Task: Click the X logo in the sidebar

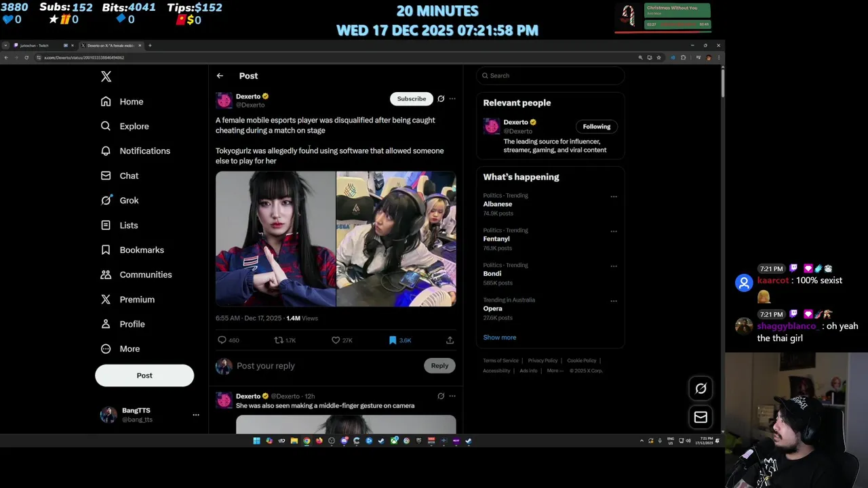Action: (x=106, y=77)
